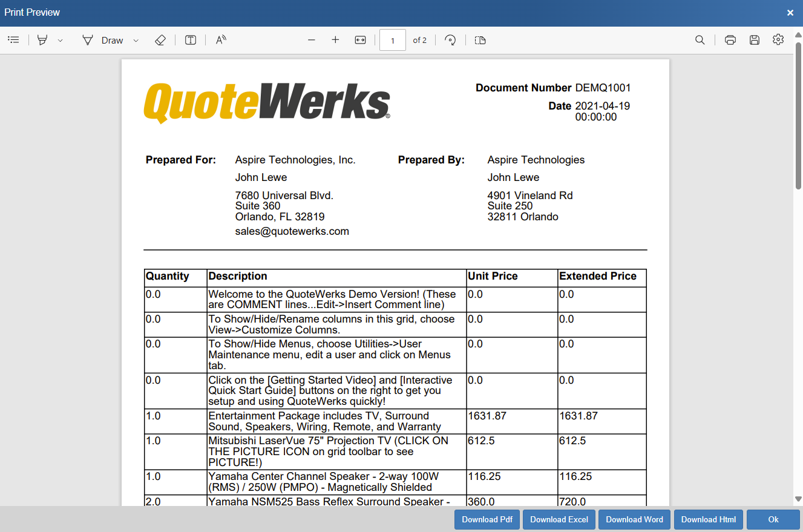
Task: Print the document using printer icon
Action: (730, 40)
